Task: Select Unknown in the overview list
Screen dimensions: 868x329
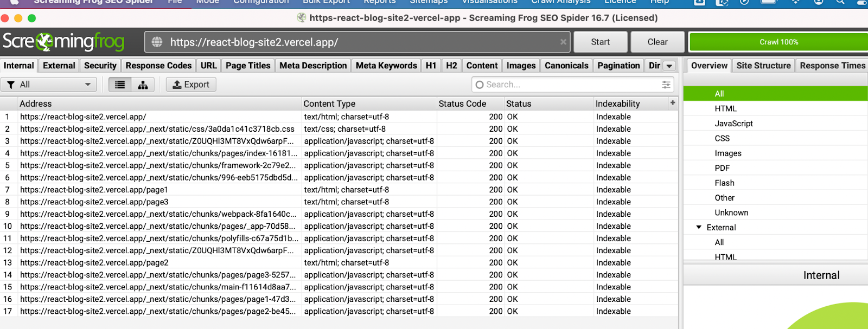Action: 776,213
